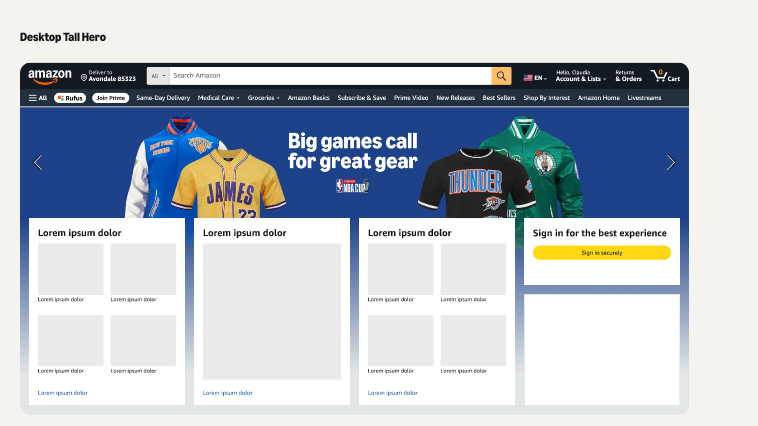Viewport: 758px width, 426px height.
Task: Click the large image in second card
Action: tap(272, 311)
